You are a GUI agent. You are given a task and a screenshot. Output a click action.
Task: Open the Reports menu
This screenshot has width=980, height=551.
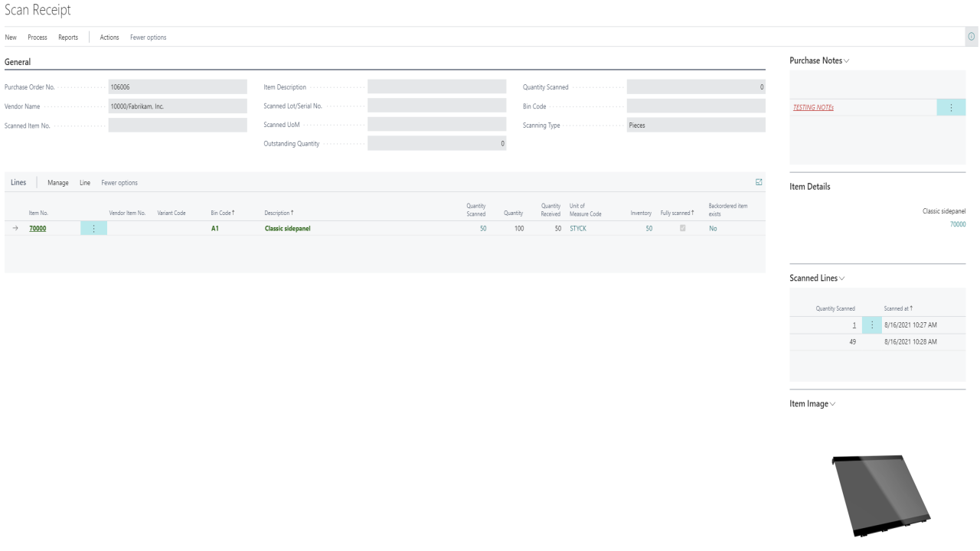coord(68,37)
